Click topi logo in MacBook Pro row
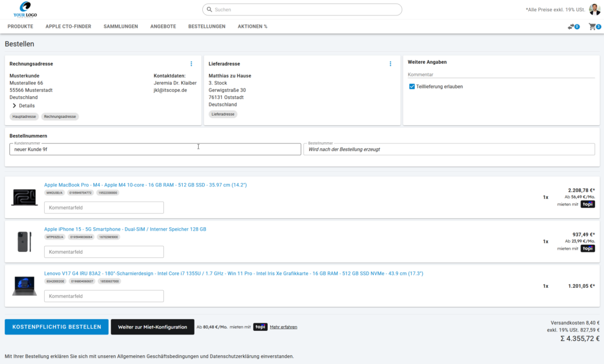Screen dimensions: 604x364 588,204
